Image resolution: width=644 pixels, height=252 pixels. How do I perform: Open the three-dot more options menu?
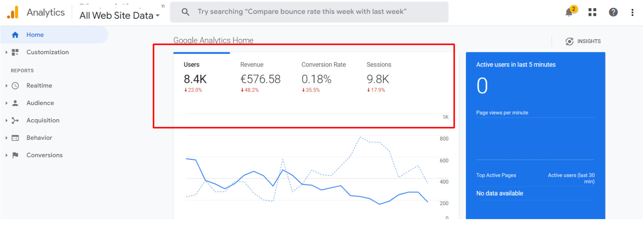[x=632, y=12]
